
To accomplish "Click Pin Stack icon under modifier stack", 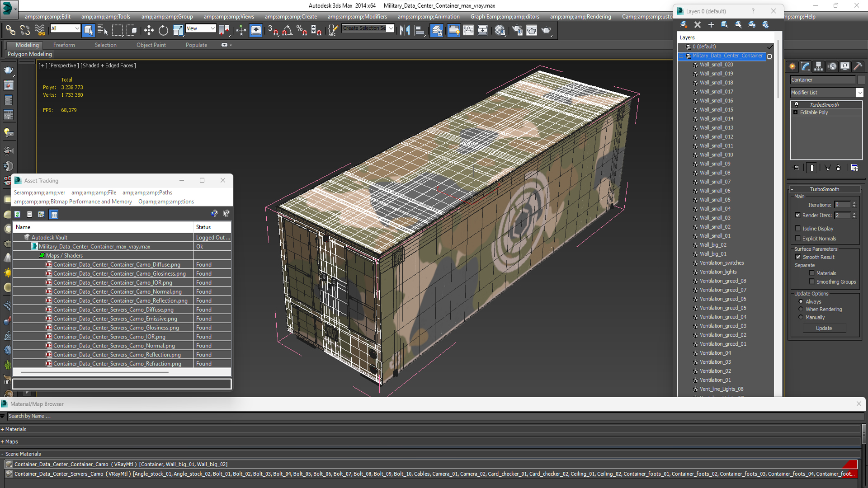I will coord(796,168).
